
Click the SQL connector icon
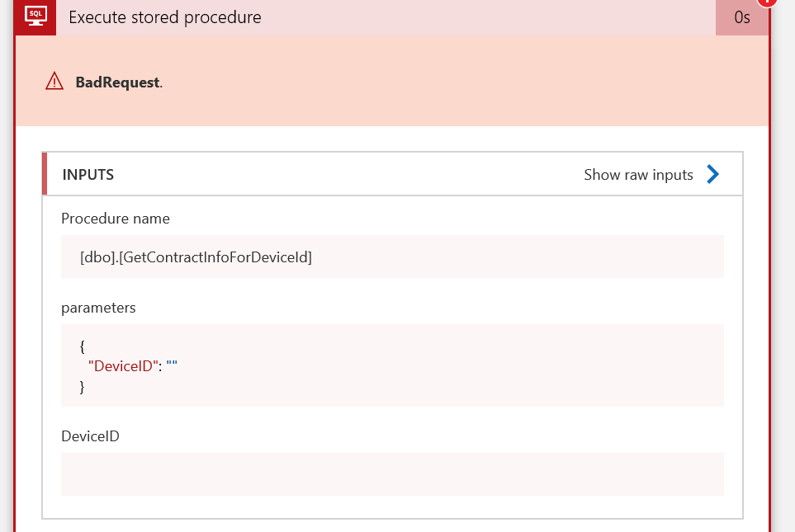35,16
